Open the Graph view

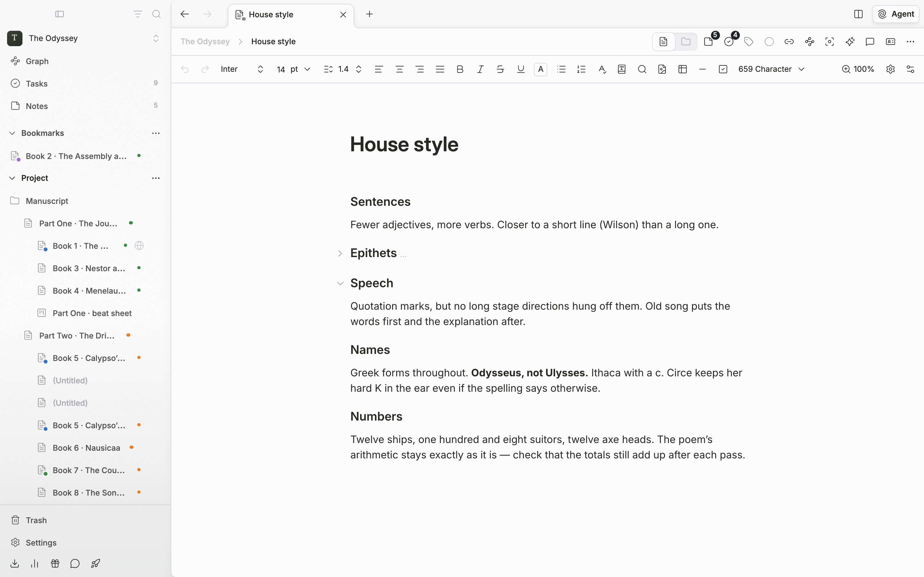click(37, 61)
